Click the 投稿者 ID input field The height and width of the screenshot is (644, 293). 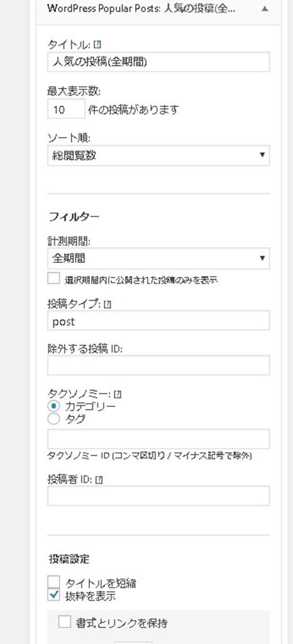(x=158, y=496)
